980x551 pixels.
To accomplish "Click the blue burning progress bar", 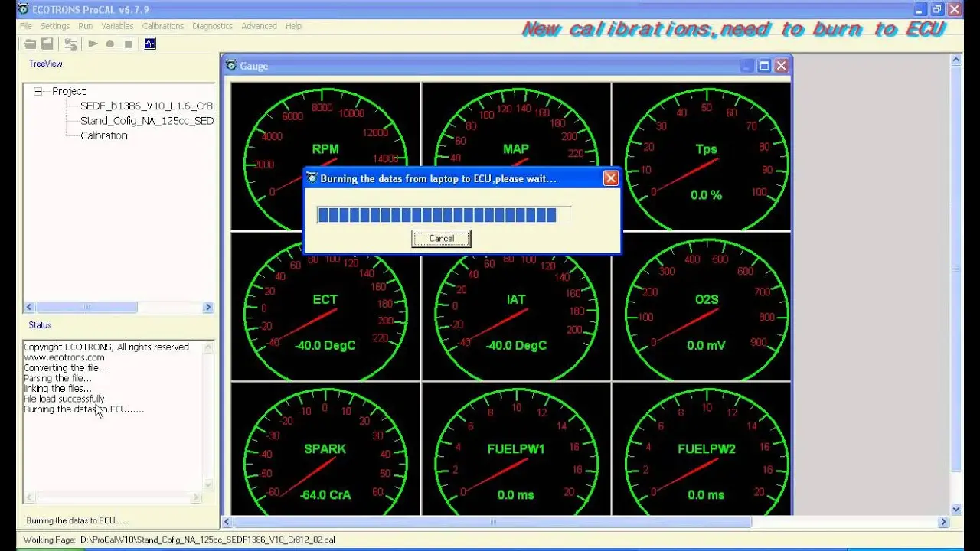I will coord(443,215).
